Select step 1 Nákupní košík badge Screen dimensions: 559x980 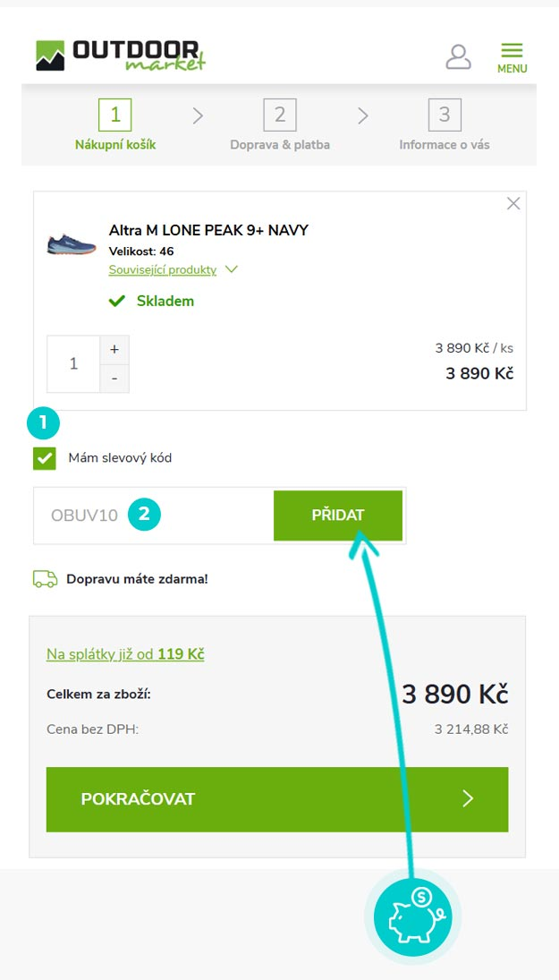coord(114,115)
